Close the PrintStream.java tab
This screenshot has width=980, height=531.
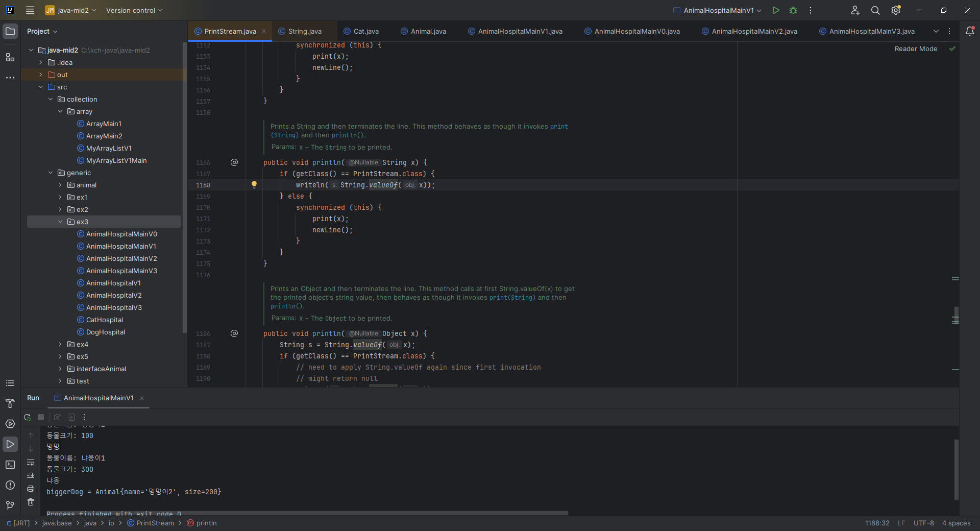[264, 31]
